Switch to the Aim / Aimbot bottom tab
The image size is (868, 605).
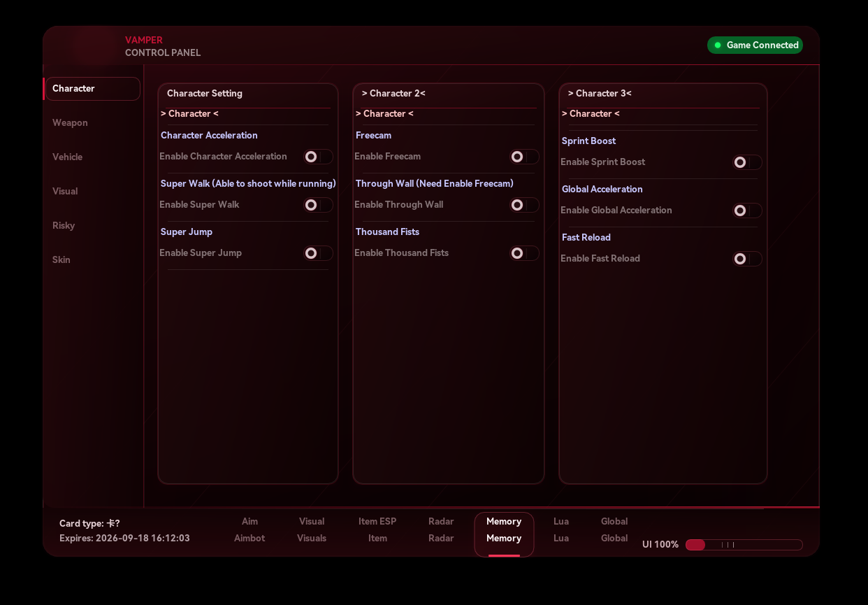click(x=249, y=530)
